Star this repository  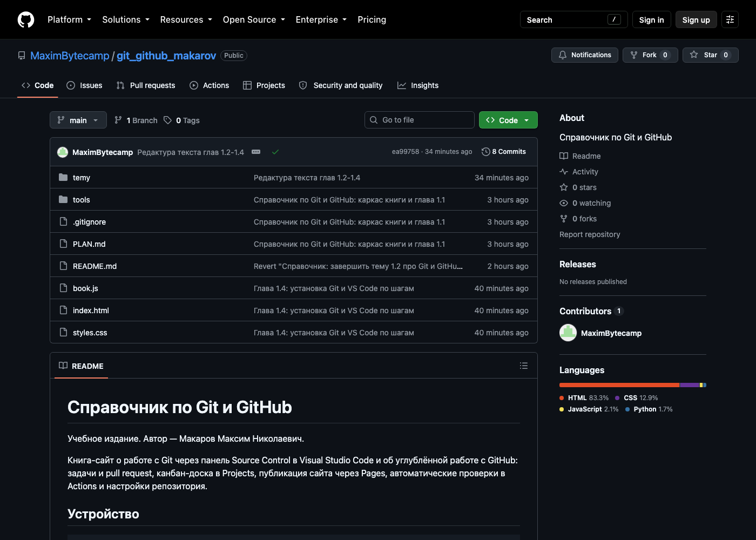pos(711,55)
